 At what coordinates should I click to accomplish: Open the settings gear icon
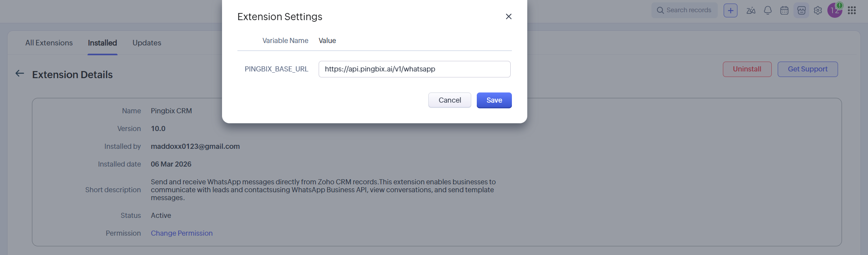(818, 11)
